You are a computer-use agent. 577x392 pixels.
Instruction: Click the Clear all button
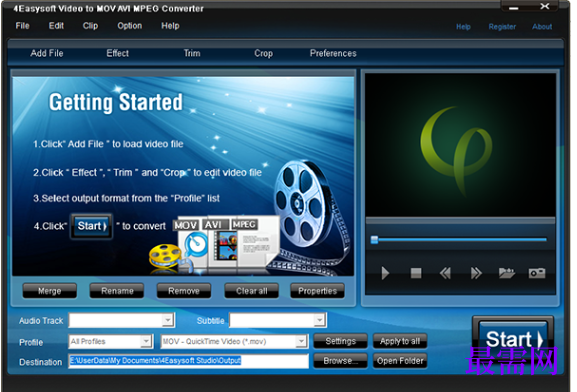252,291
